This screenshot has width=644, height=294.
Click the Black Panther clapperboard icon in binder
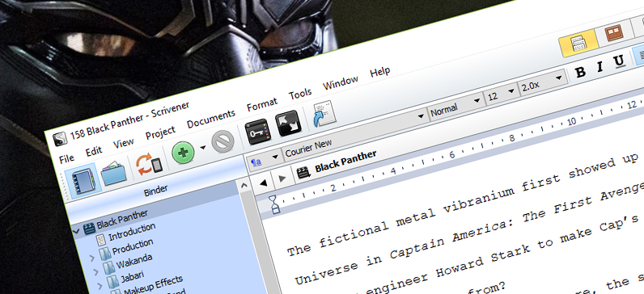[x=89, y=228]
